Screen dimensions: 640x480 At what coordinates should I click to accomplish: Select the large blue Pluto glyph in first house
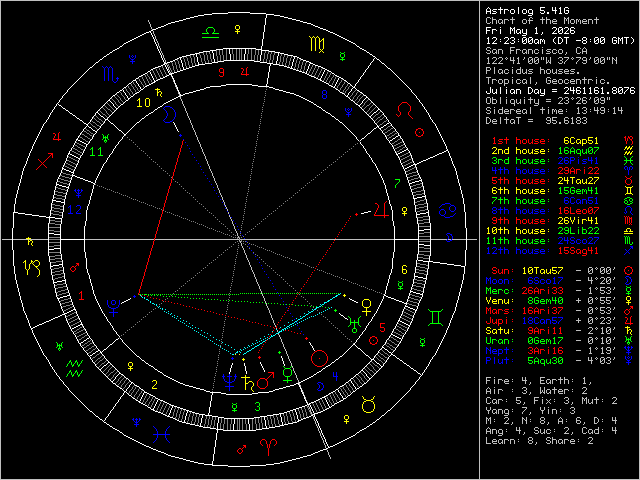coord(113,308)
